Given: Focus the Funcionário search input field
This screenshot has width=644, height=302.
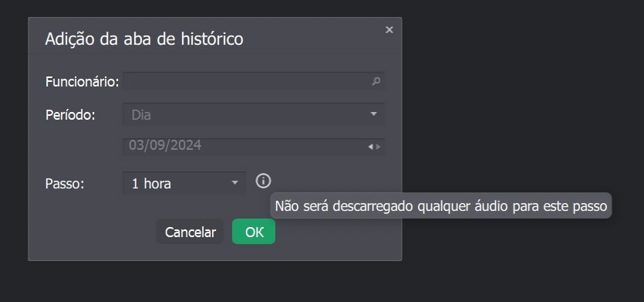Looking at the screenshot, I should point(254,81).
